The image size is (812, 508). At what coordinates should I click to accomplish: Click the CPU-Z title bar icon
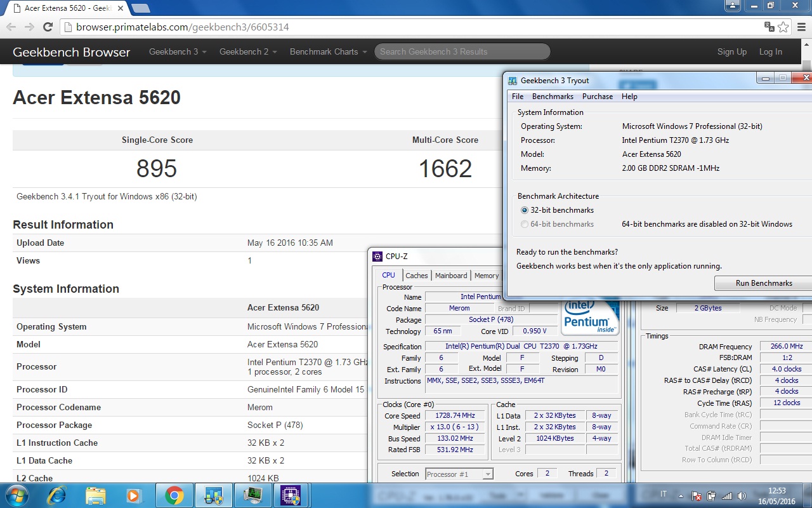377,257
